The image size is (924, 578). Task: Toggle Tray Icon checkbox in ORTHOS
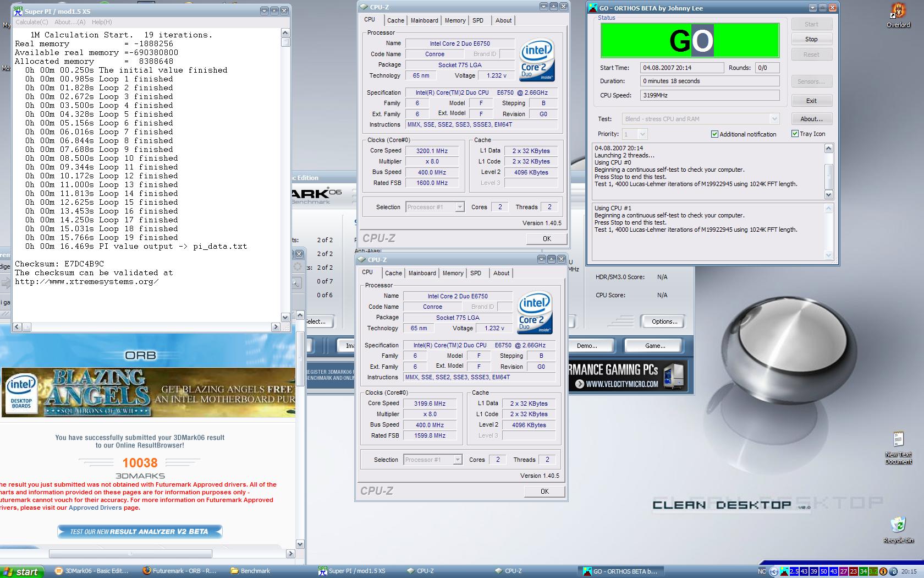(x=808, y=134)
